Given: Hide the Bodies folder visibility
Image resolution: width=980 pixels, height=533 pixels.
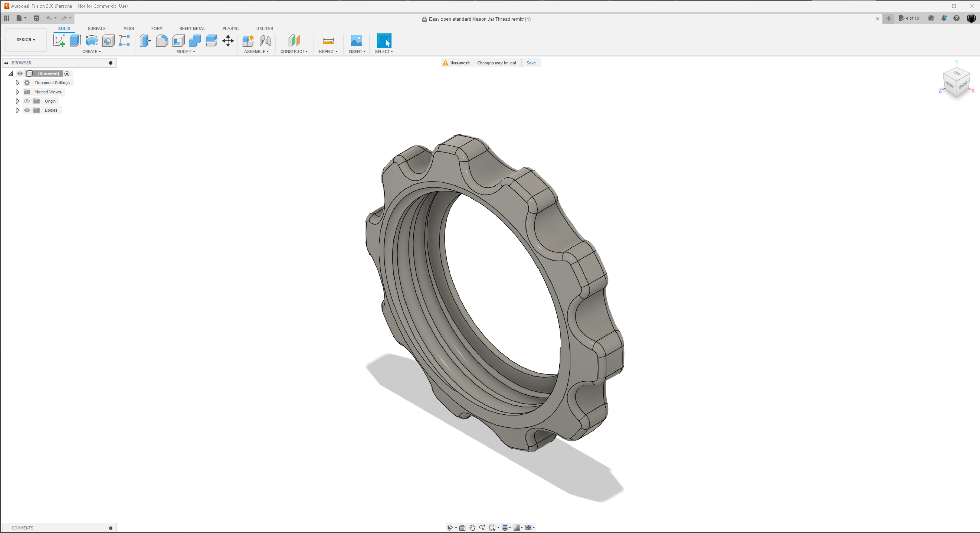Looking at the screenshot, I should pos(27,110).
